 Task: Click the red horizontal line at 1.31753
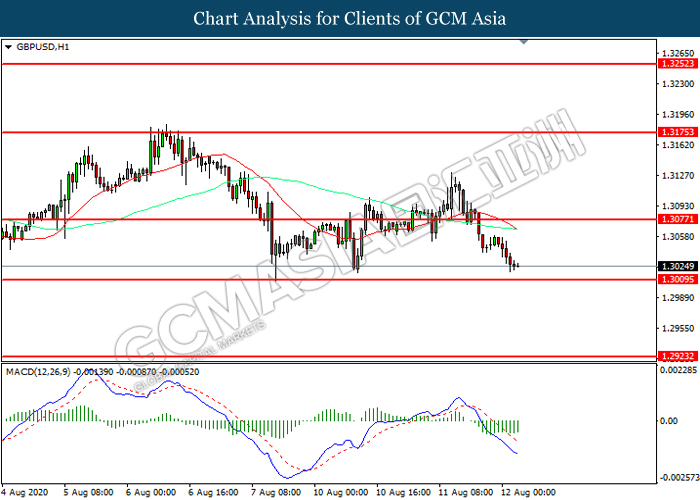[329, 132]
